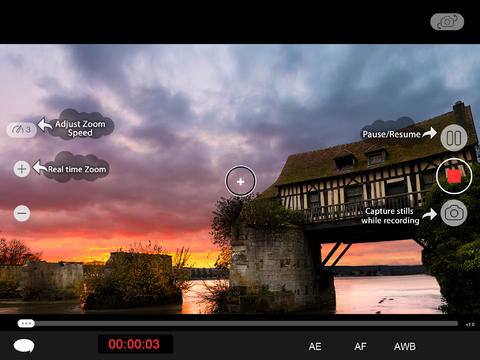Click the zoom slider handle

click(26, 323)
